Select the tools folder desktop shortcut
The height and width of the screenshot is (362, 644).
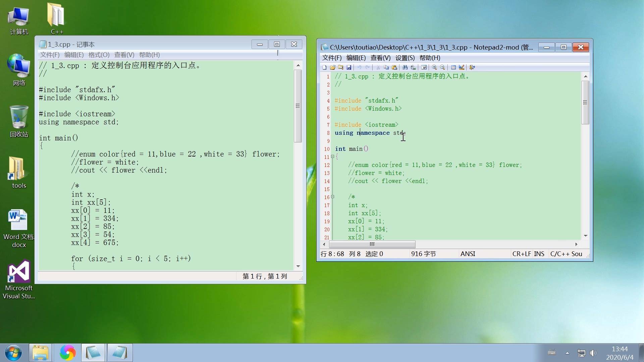19,173
